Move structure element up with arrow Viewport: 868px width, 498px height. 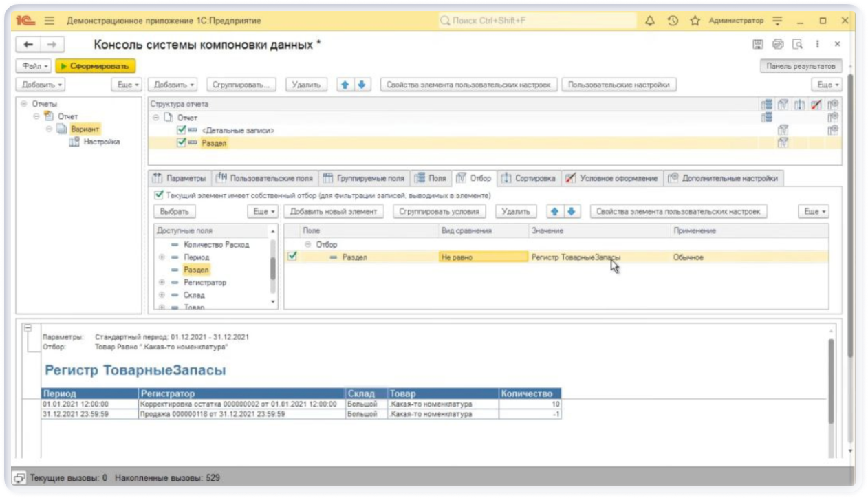click(346, 85)
